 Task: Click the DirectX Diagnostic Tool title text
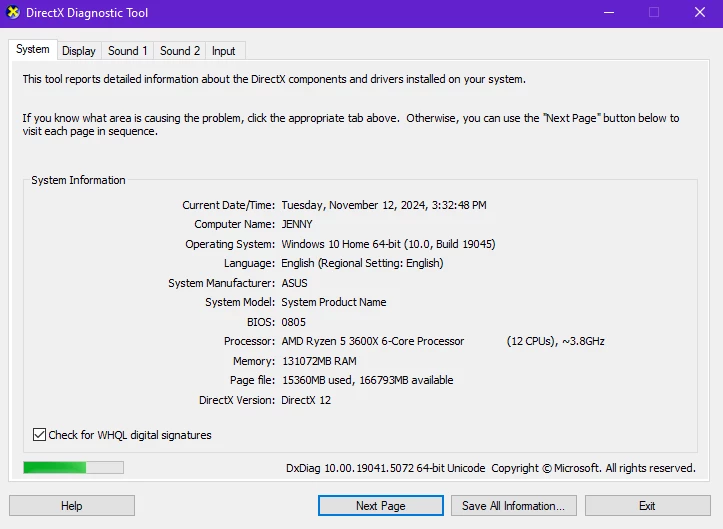click(87, 13)
